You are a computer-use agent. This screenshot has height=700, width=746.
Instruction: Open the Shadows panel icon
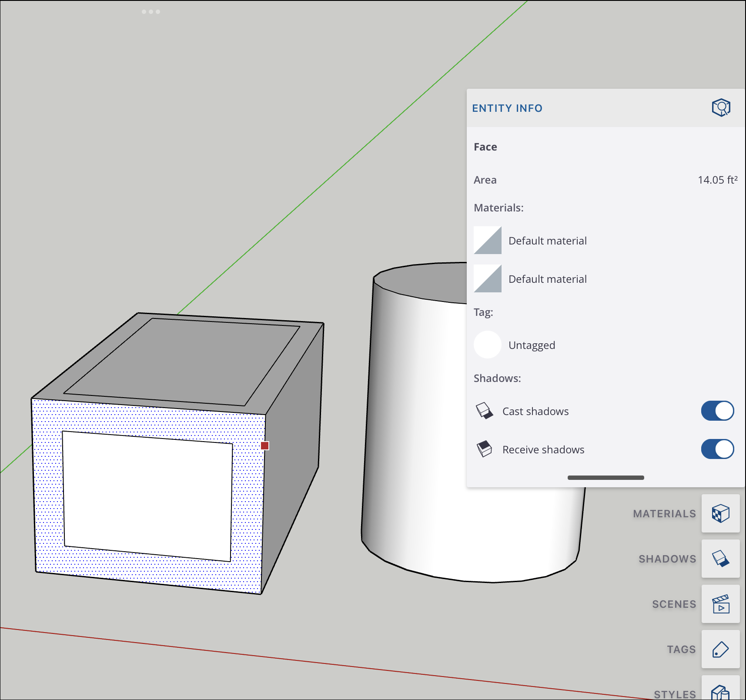pyautogui.click(x=721, y=559)
